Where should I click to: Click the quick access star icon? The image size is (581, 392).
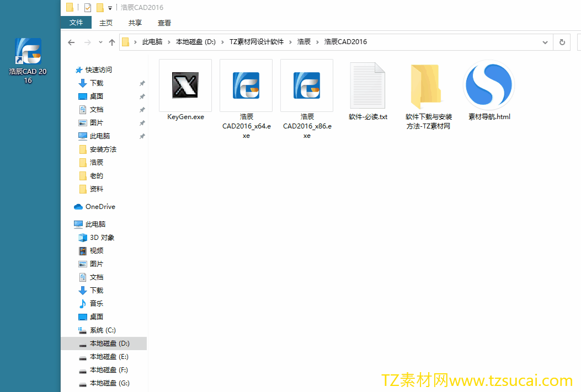coord(78,70)
